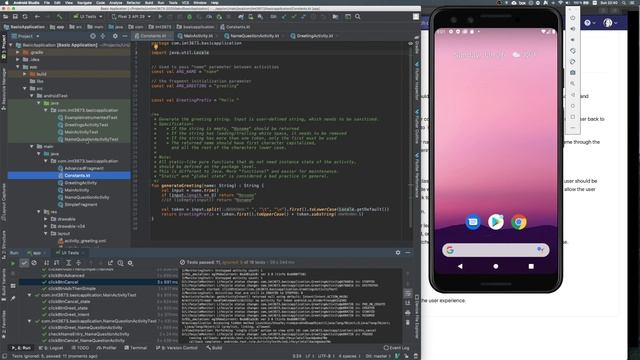Click the emulator volume up icon
This screenshot has height=360, width=640.
[573, 29]
